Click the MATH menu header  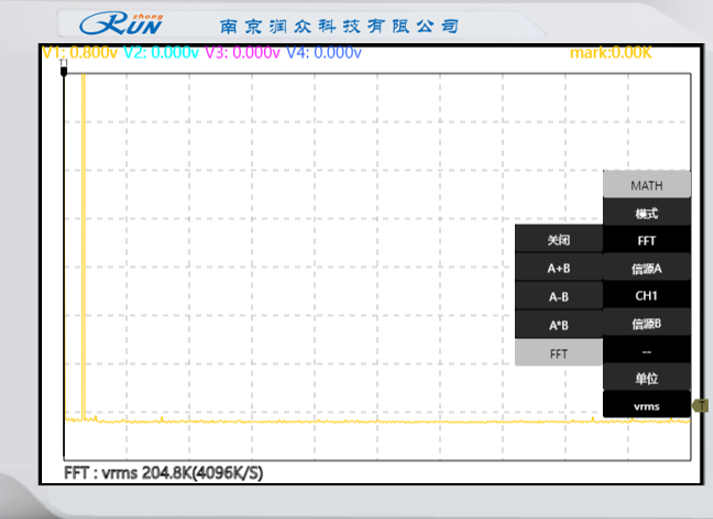pyautogui.click(x=646, y=185)
